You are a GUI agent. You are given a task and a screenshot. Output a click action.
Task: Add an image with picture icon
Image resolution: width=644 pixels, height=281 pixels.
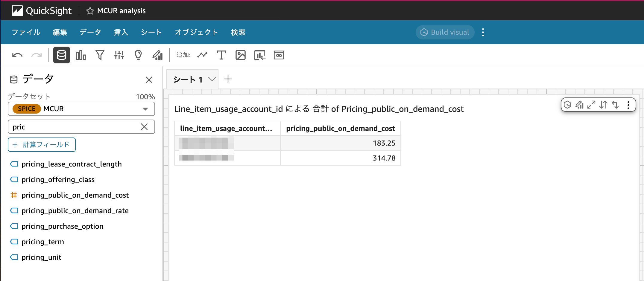point(241,55)
